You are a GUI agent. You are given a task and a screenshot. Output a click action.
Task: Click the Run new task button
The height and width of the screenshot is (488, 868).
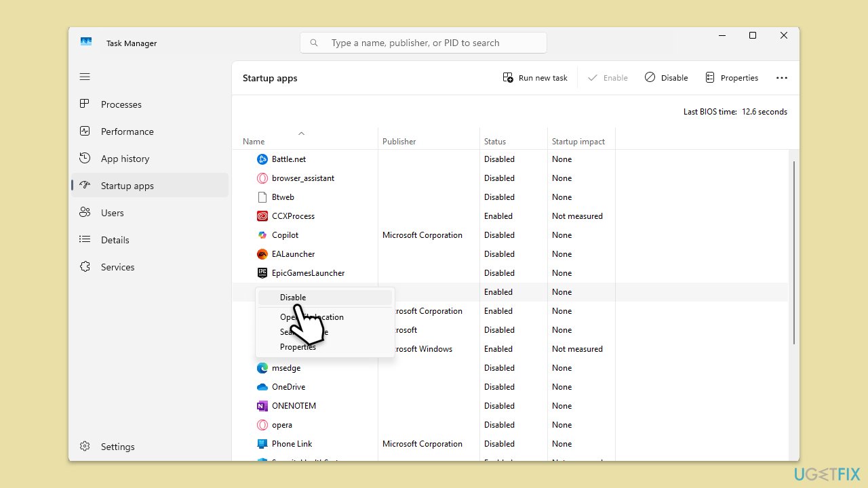tap(535, 78)
